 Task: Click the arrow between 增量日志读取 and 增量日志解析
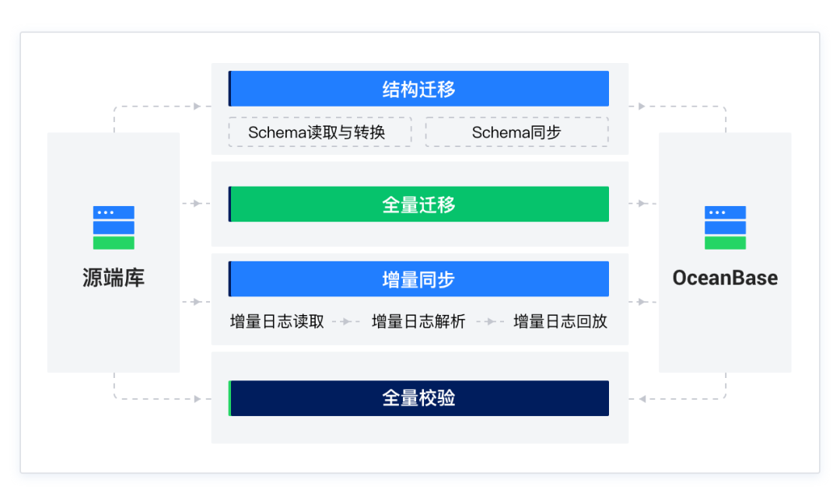pyautogui.click(x=347, y=321)
